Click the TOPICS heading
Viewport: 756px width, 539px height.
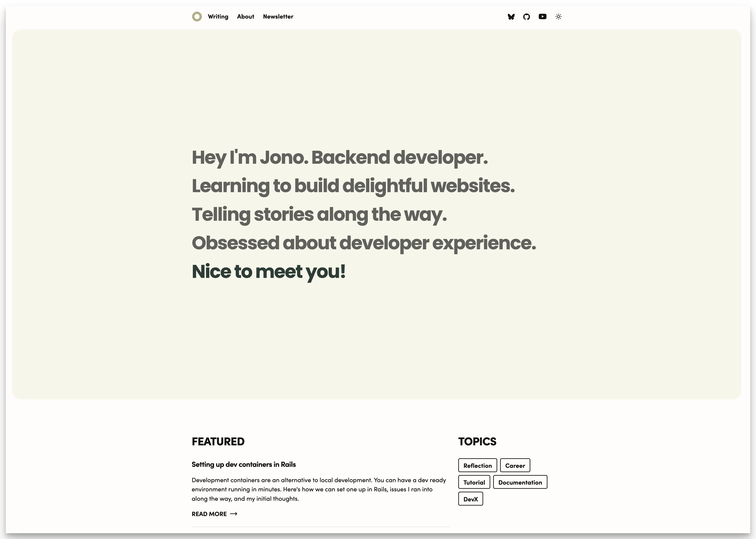coord(478,441)
